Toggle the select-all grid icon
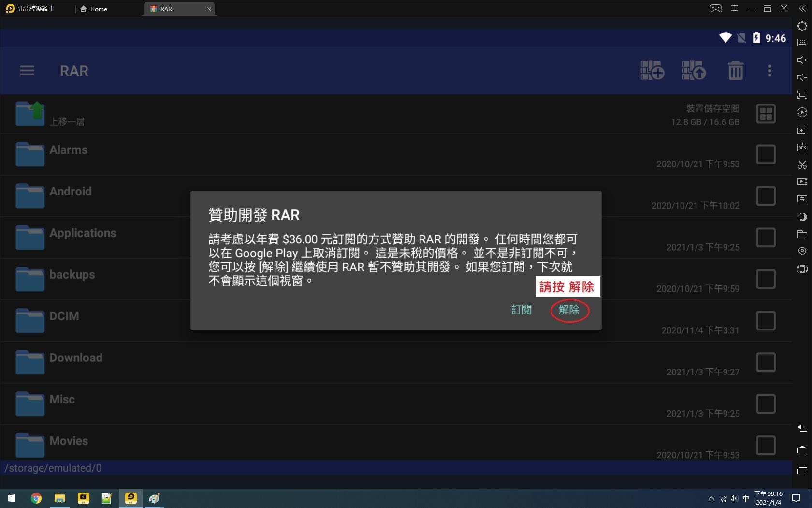 (x=766, y=114)
